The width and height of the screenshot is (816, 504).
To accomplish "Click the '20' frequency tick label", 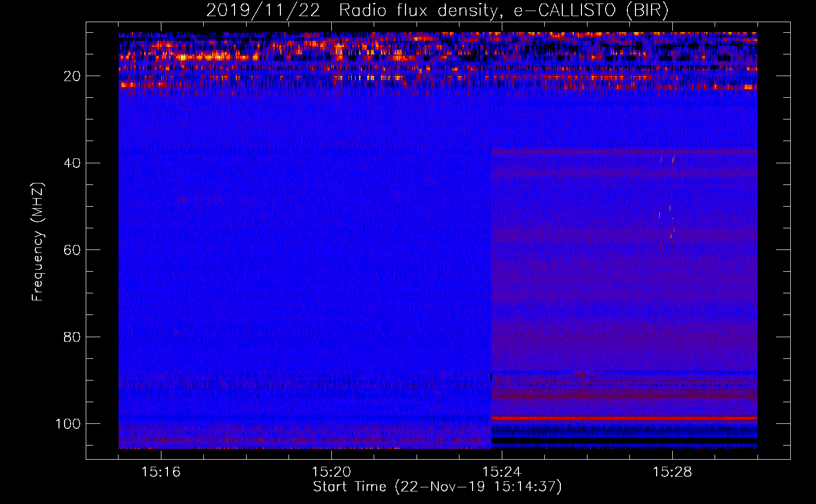I will pyautogui.click(x=72, y=76).
